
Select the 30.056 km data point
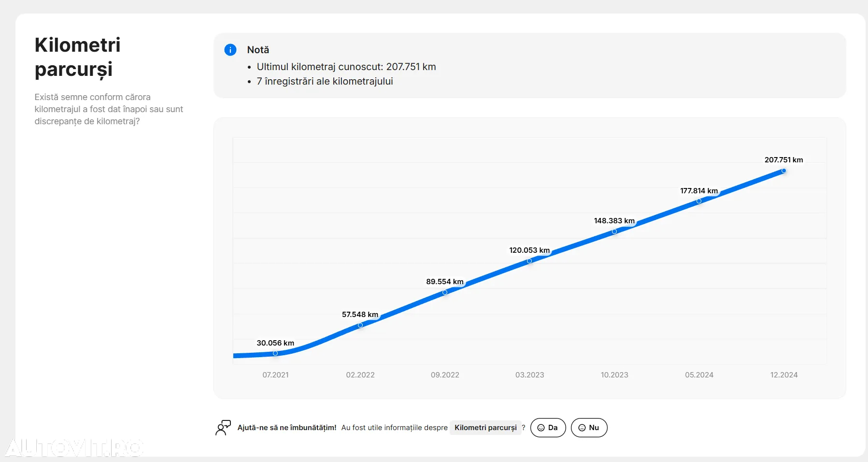pos(275,353)
